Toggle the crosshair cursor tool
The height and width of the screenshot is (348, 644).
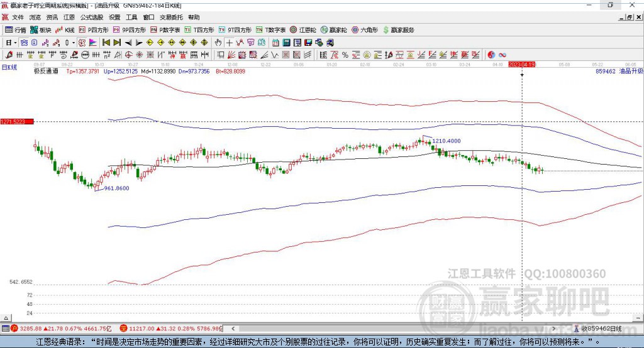(x=229, y=43)
